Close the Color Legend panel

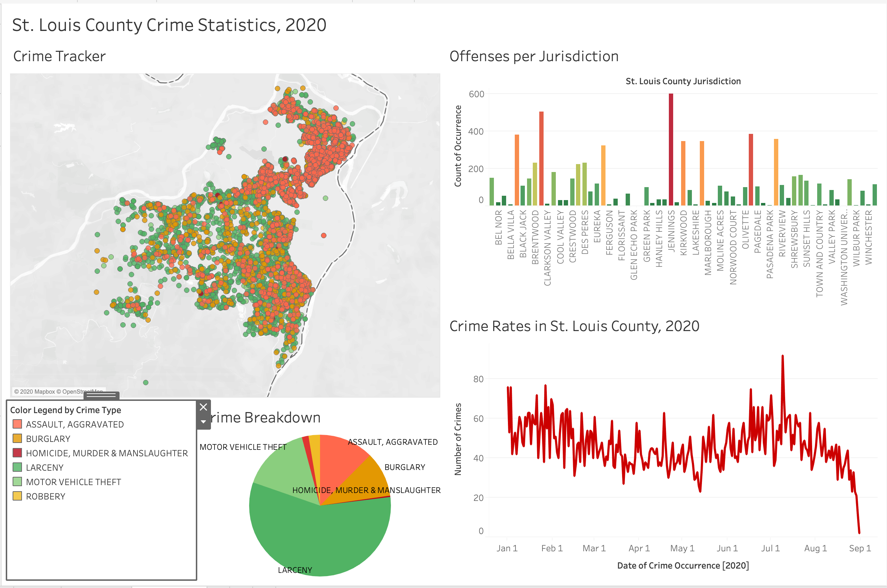pyautogui.click(x=204, y=407)
